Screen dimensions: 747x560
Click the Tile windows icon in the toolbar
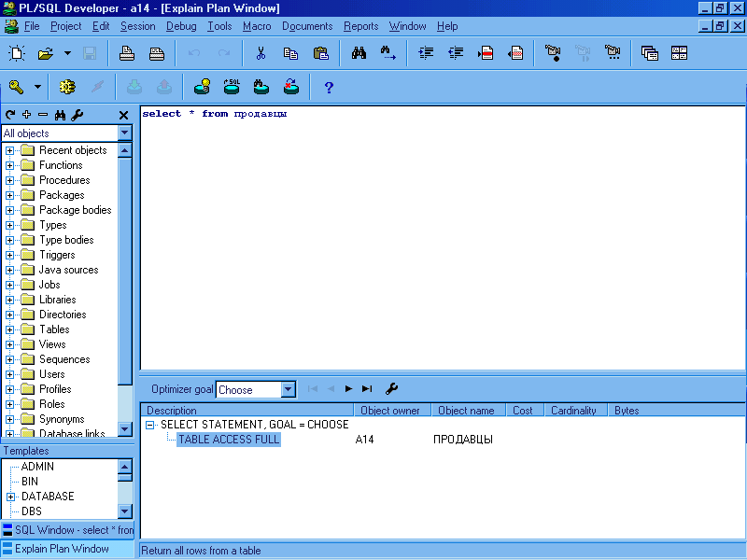[x=680, y=53]
